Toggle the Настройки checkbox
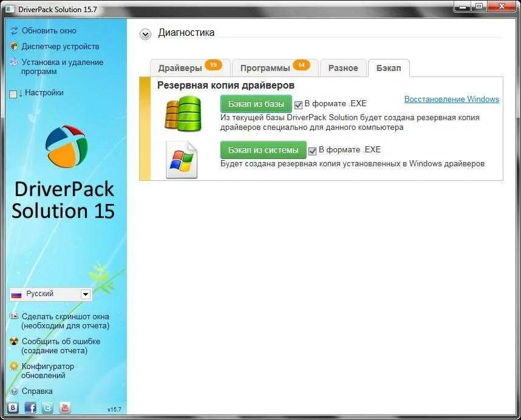521x420 pixels. coord(13,94)
